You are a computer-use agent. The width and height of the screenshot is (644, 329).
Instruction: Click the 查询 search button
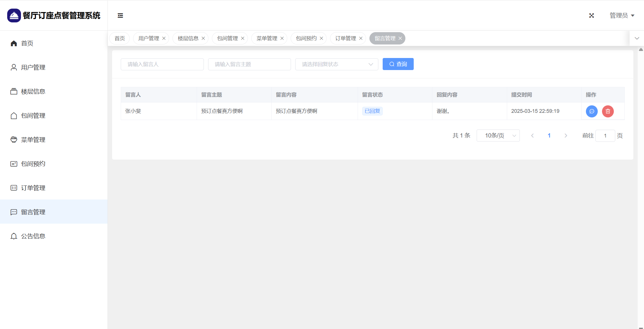coord(398,64)
